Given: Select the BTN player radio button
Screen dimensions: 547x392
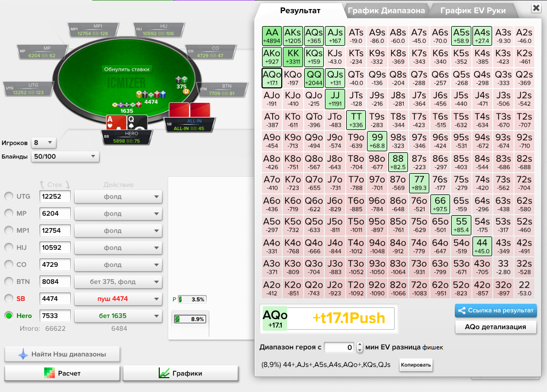Looking at the screenshot, I should point(9,282).
